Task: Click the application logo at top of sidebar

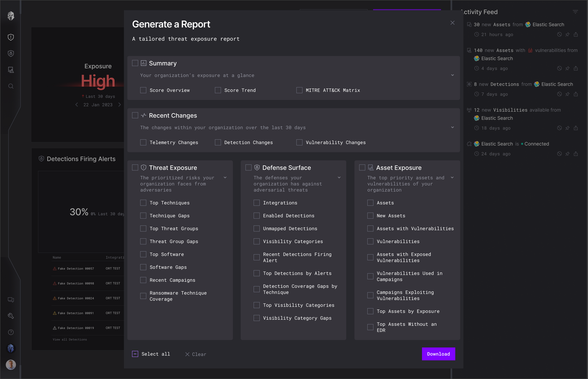Action: [11, 16]
